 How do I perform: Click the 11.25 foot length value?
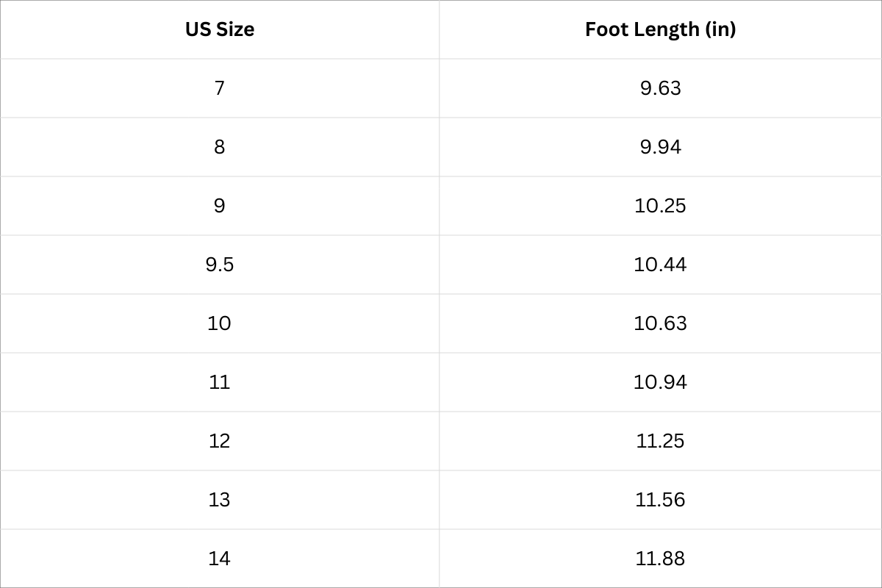[660, 441]
